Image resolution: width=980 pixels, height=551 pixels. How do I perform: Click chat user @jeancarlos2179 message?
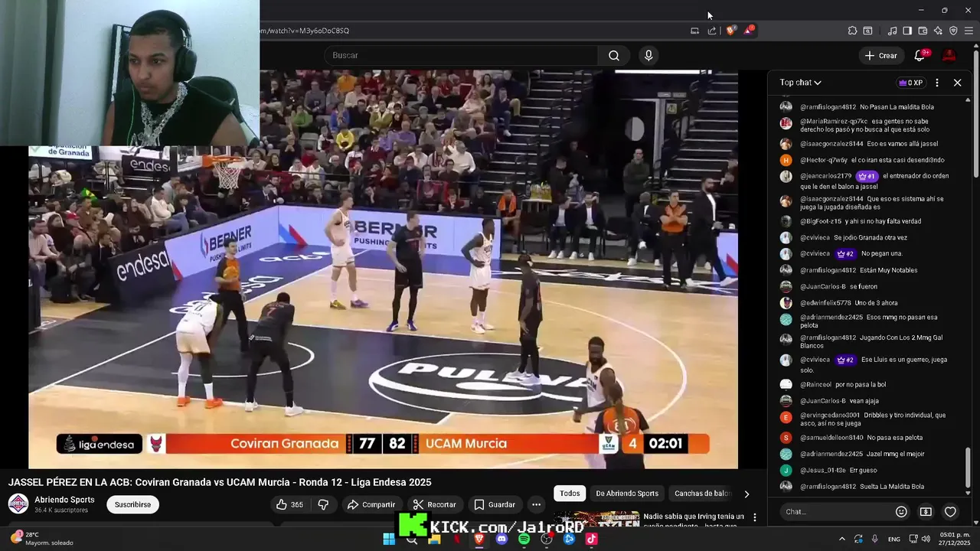point(874,181)
